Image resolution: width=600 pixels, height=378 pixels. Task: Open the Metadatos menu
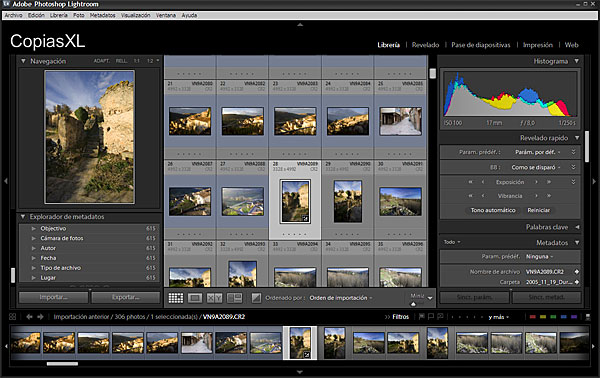103,15
